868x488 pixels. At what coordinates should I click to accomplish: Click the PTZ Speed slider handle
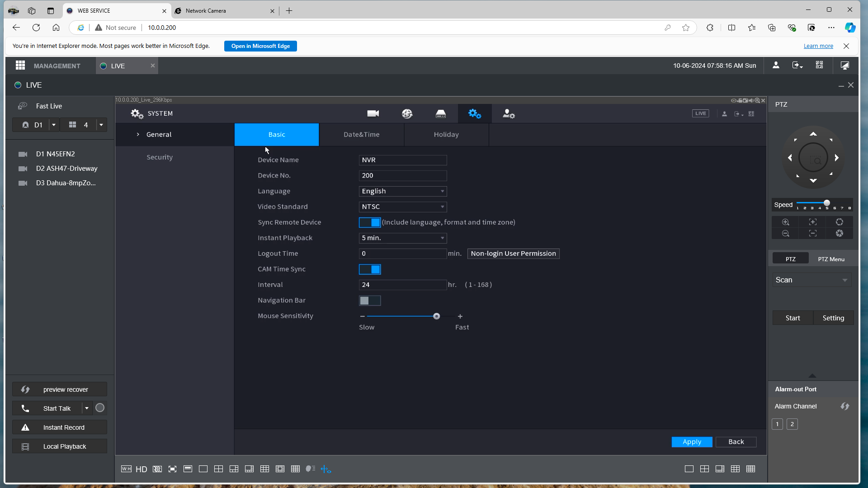(x=826, y=203)
